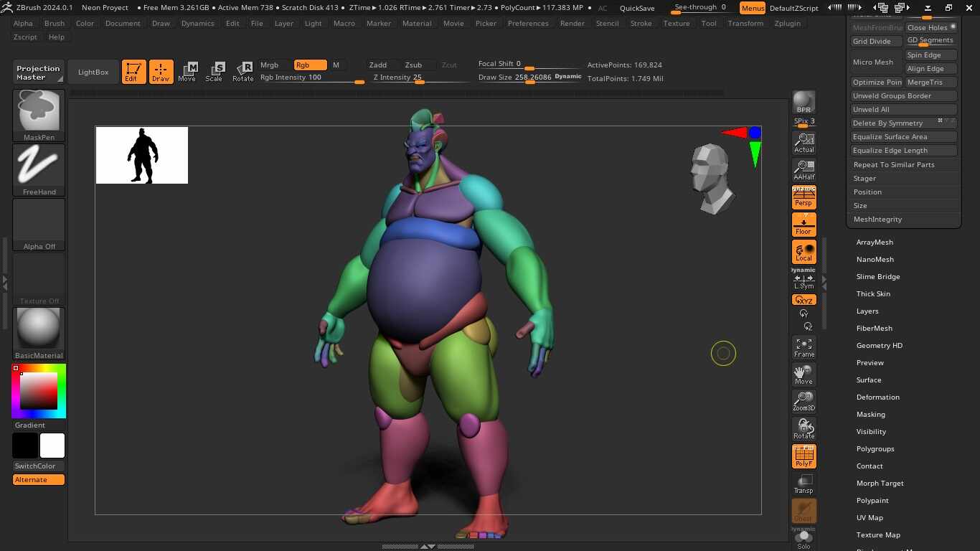Expand the Deformation subpalette
The width and height of the screenshot is (980, 551).
(x=877, y=397)
